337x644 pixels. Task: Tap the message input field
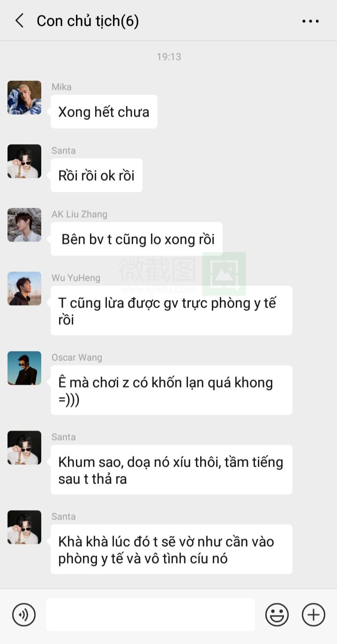[150, 615]
